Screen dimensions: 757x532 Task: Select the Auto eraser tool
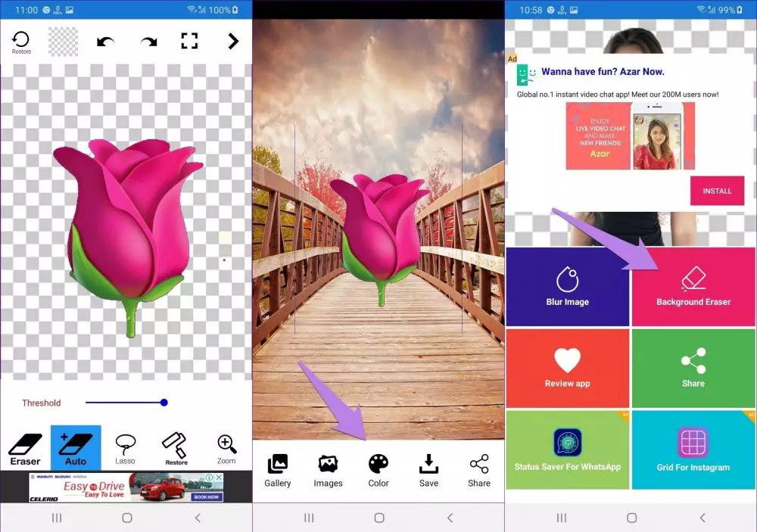[x=76, y=448]
